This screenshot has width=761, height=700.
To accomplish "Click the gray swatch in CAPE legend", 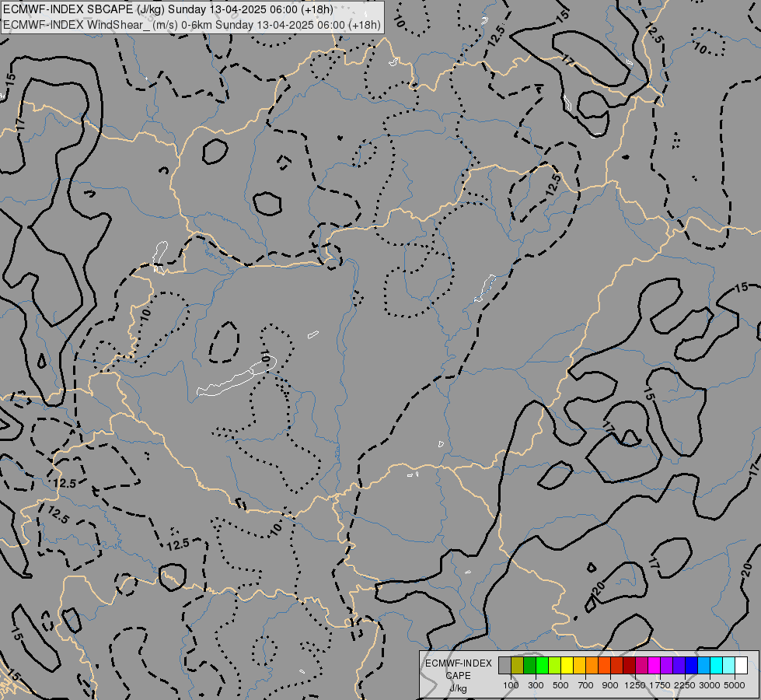I will click(504, 665).
